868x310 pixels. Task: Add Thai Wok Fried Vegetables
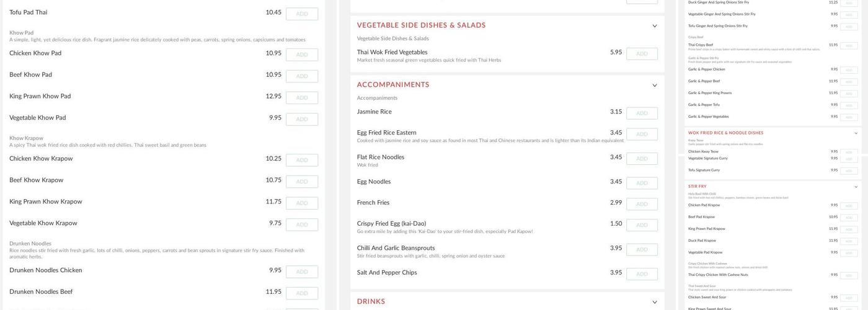(642, 54)
